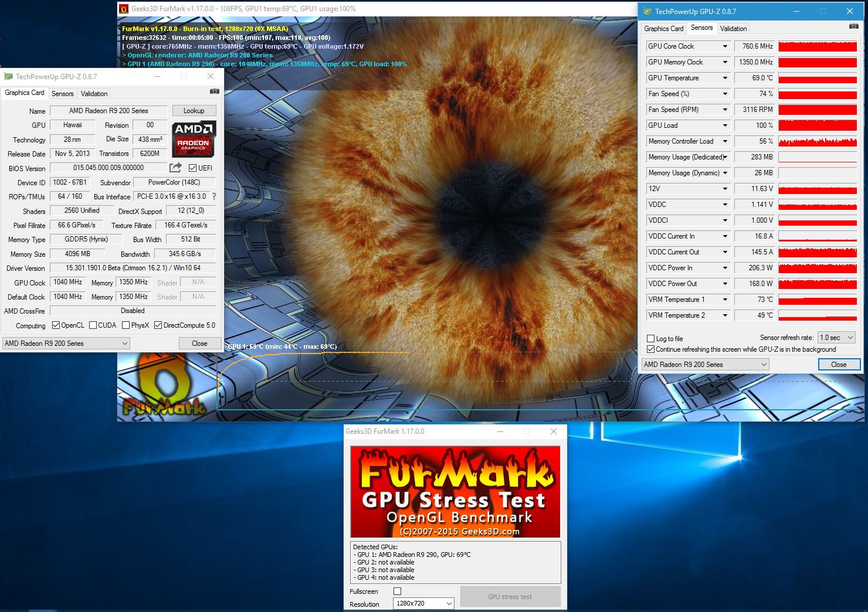Click Subvendor field PowerColor (148C)
The height and width of the screenshot is (612, 868).
(x=174, y=182)
